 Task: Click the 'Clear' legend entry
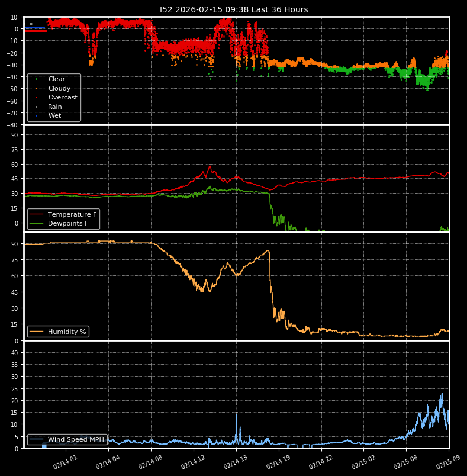[56, 79]
